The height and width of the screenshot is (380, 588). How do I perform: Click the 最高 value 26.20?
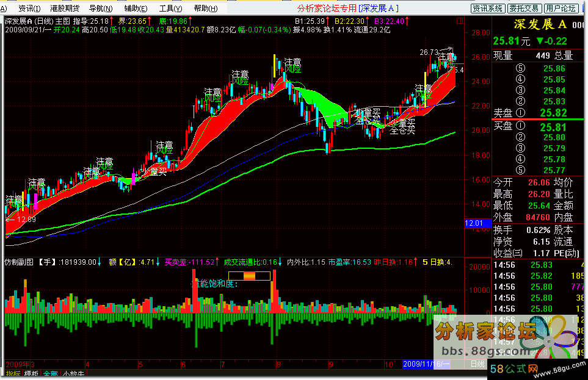pos(539,194)
